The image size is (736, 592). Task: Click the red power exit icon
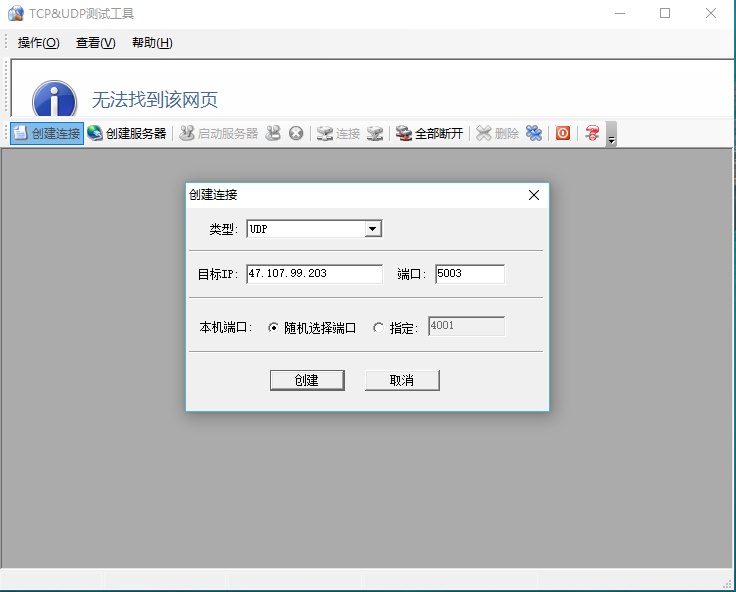coord(563,133)
